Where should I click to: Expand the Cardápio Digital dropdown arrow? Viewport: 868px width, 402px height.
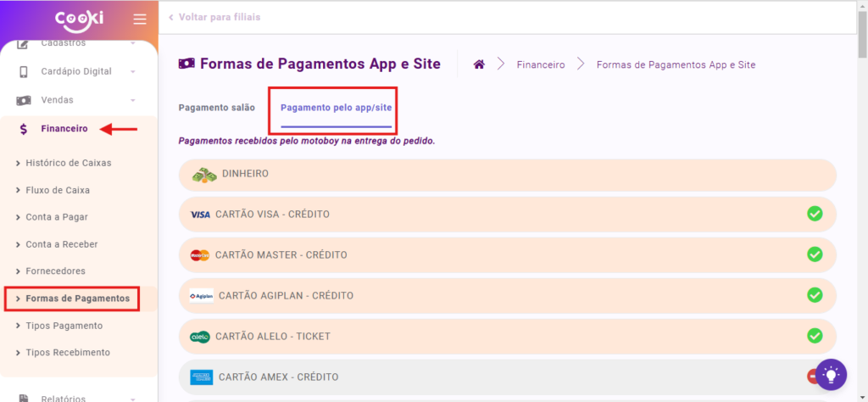click(133, 72)
